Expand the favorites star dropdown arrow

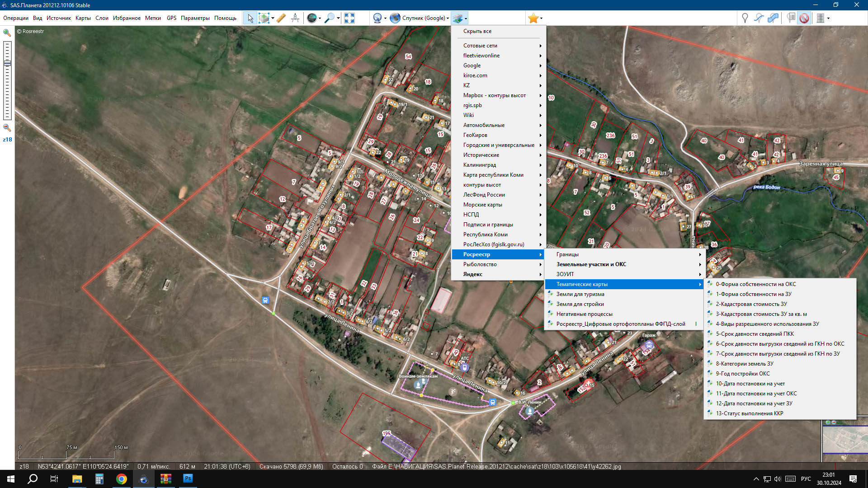coord(541,19)
